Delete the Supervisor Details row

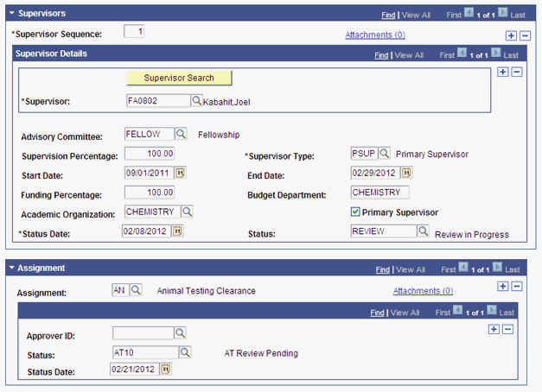pos(517,72)
